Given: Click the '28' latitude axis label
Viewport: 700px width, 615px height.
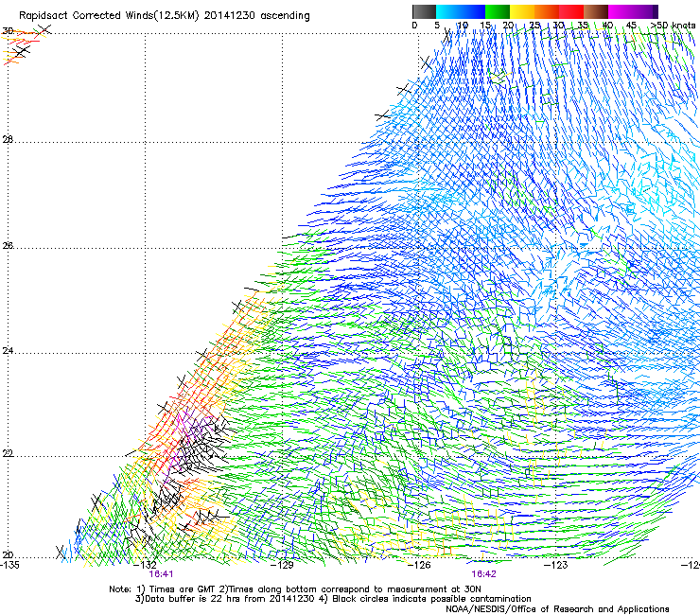Looking at the screenshot, I should (8, 140).
